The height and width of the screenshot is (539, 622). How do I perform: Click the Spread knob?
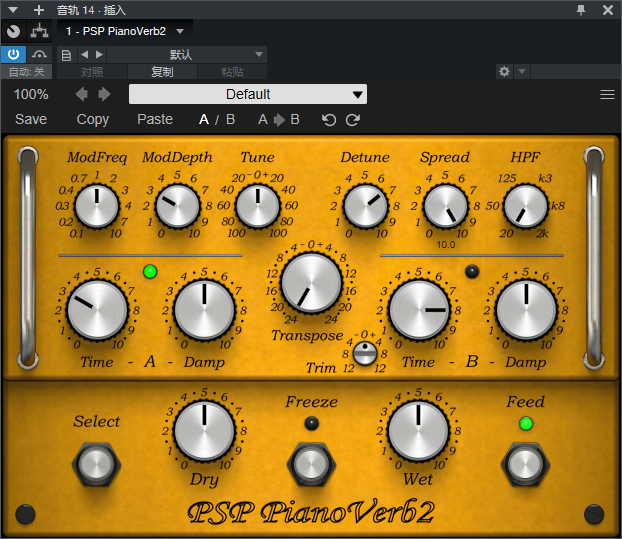[445, 206]
